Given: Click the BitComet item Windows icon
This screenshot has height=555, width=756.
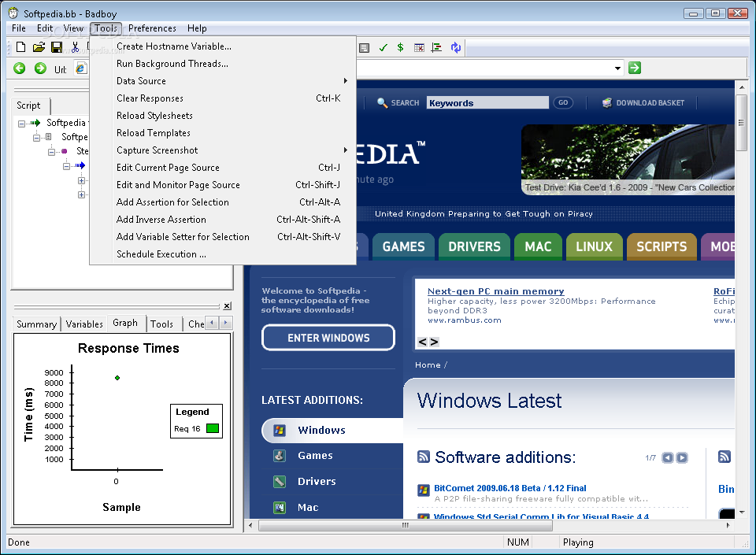Looking at the screenshot, I should pos(424,490).
